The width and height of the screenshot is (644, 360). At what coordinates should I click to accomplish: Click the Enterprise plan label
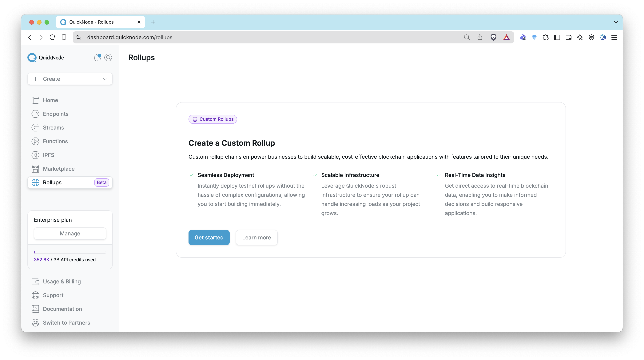point(53,220)
